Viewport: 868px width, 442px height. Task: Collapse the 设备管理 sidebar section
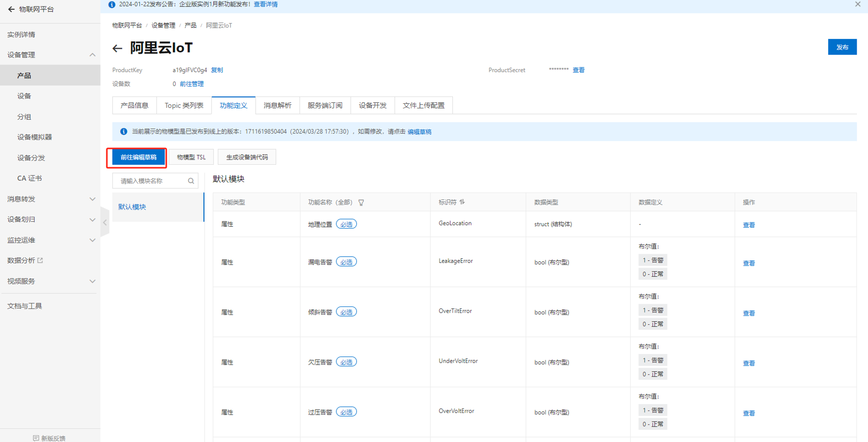click(x=93, y=55)
